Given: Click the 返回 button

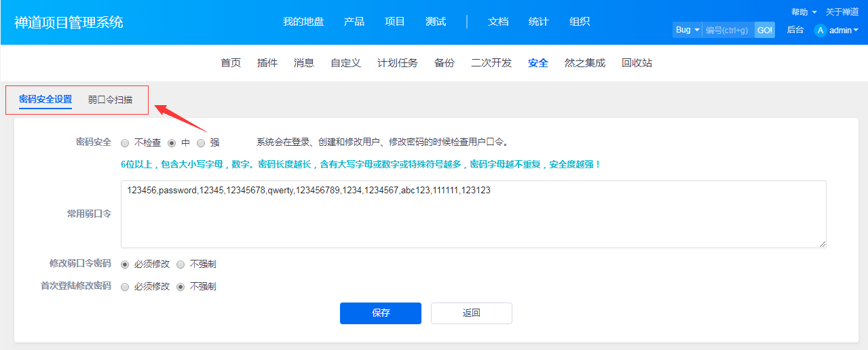Looking at the screenshot, I should pos(472,313).
